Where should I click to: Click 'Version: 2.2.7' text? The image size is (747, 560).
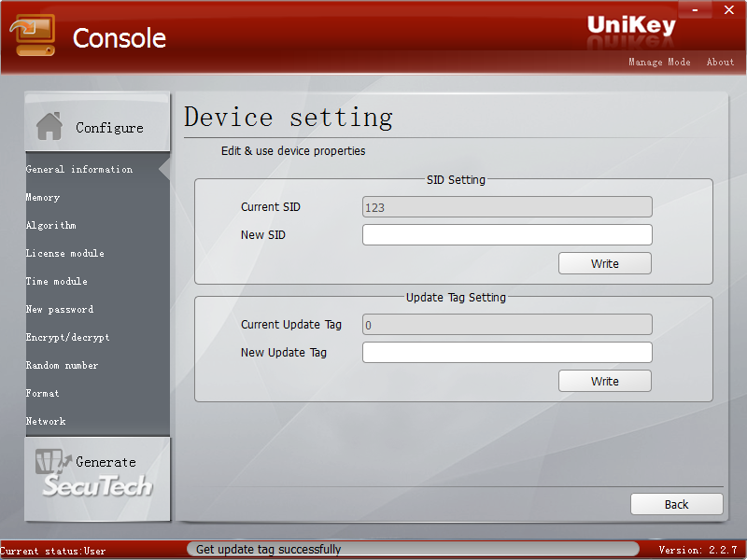pyautogui.click(x=698, y=550)
